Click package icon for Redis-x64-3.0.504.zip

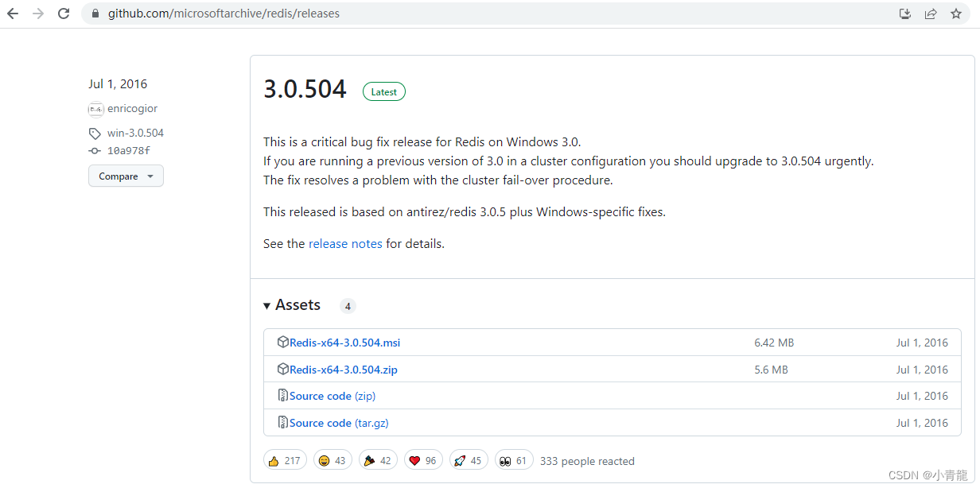point(282,370)
